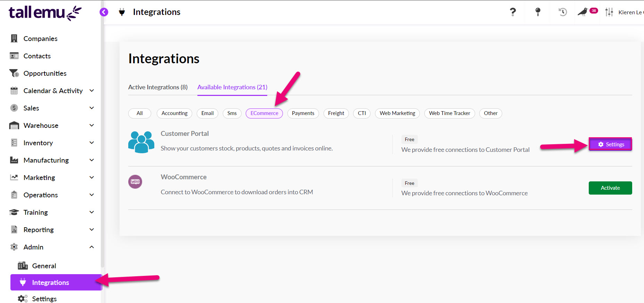This screenshot has width=644, height=303.
Task: Click the lightbulb tips icon
Action: pos(538,12)
